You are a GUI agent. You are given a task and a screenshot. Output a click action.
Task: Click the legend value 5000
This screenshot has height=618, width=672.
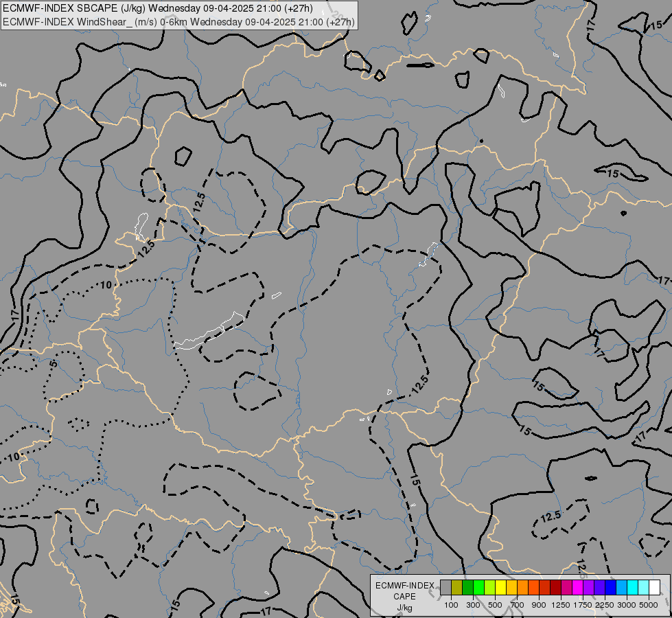coord(649,605)
